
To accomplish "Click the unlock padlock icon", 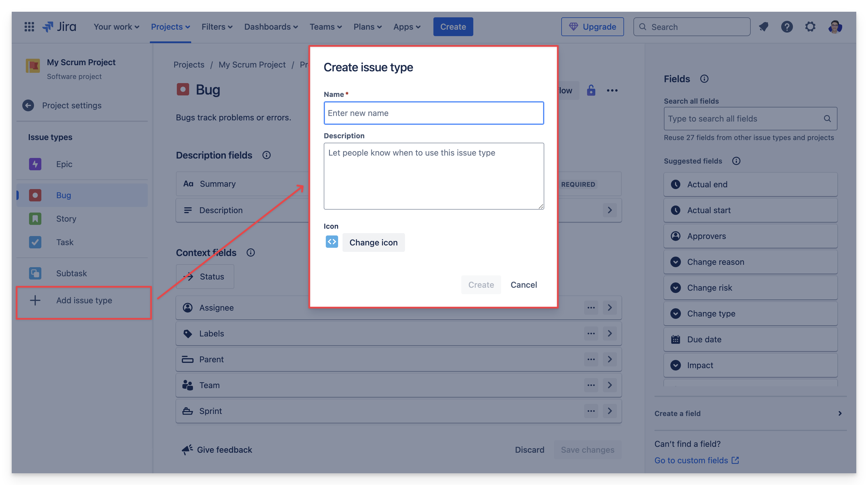I will tap(591, 90).
